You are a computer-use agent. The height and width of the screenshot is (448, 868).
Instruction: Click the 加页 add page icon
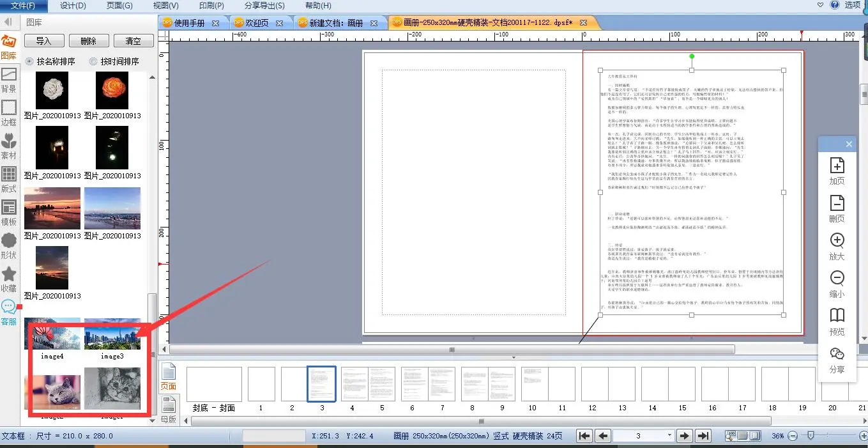pos(837,171)
